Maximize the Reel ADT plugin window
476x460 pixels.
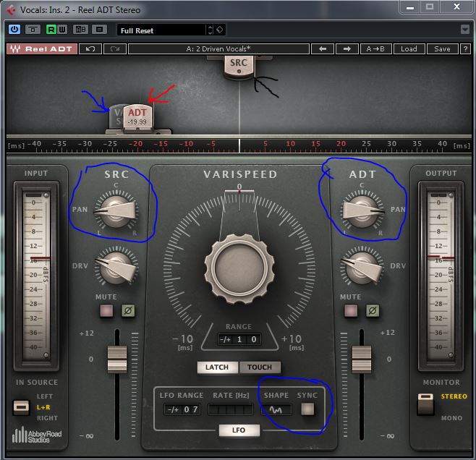(x=430, y=7)
